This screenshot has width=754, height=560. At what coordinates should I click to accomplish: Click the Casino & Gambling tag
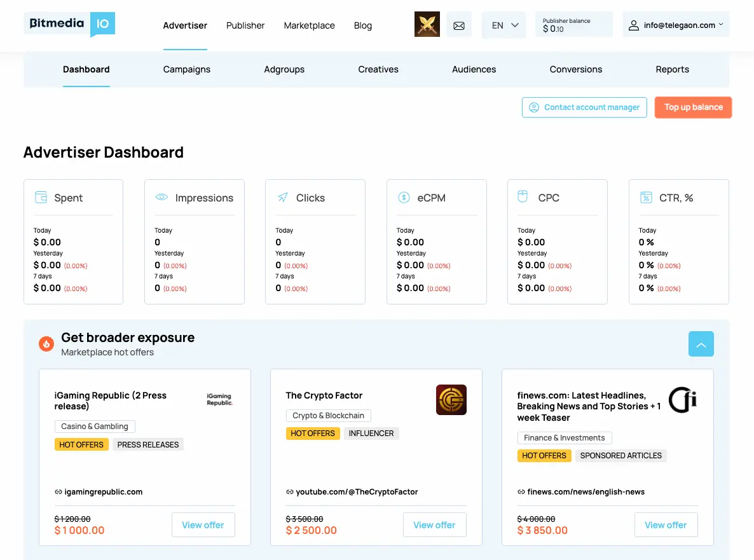(95, 427)
